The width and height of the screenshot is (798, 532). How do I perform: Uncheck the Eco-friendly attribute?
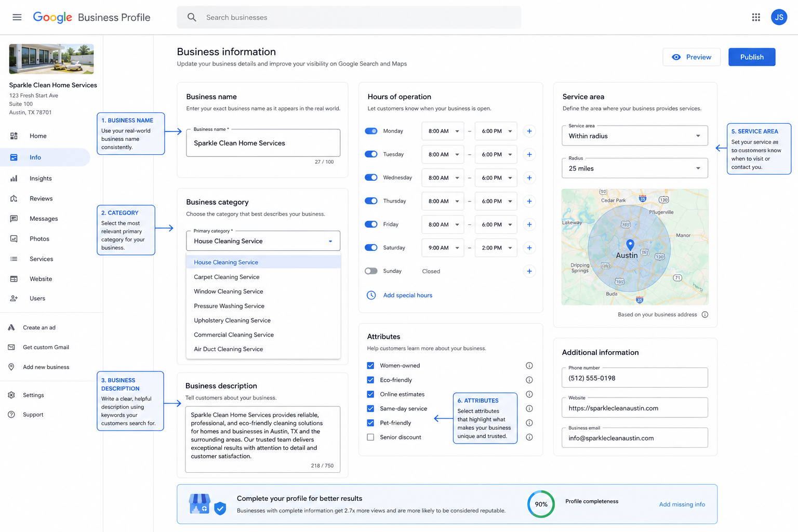click(370, 380)
